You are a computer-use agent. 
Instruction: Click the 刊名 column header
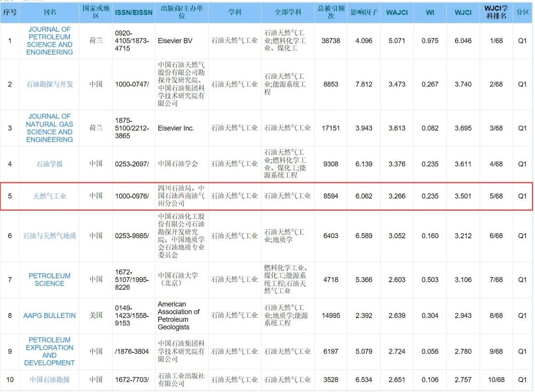(x=49, y=13)
